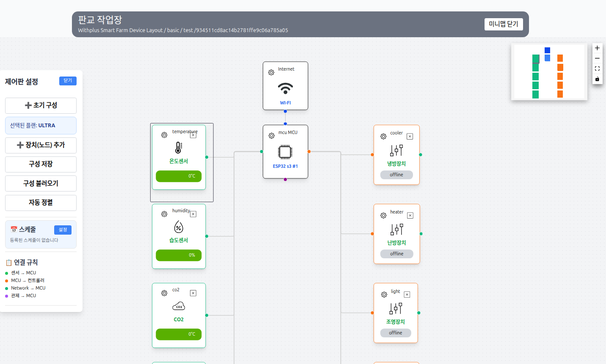Click the cooler node slider controls icon
This screenshot has width=606, height=364.
coord(397,150)
